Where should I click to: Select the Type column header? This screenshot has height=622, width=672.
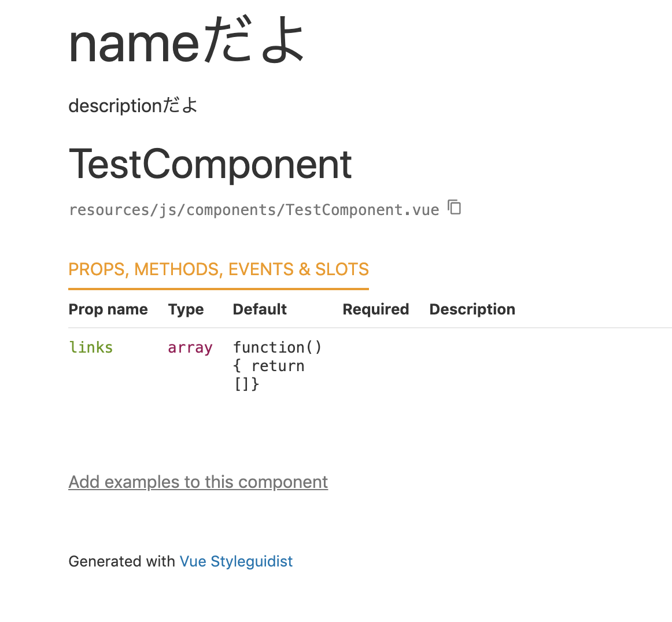click(x=186, y=309)
